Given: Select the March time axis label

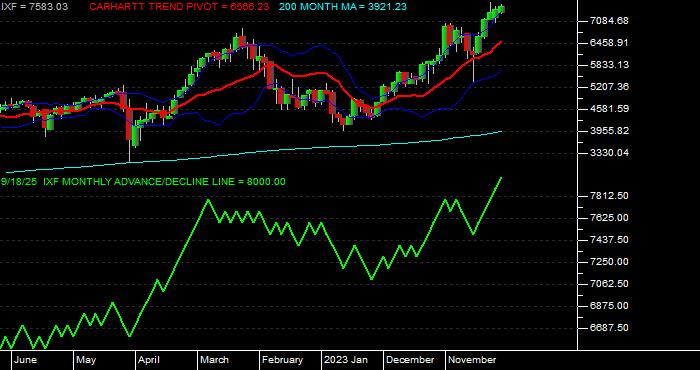Looking at the screenshot, I should coord(214,360).
